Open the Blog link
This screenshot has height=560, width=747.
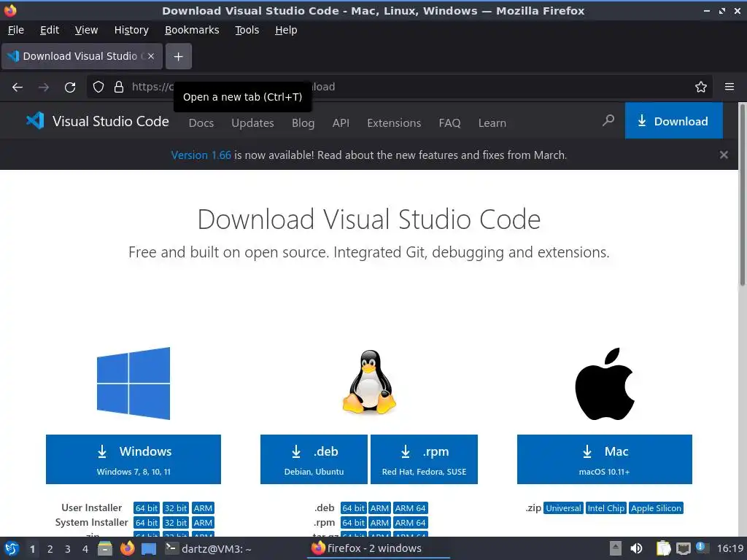point(303,122)
